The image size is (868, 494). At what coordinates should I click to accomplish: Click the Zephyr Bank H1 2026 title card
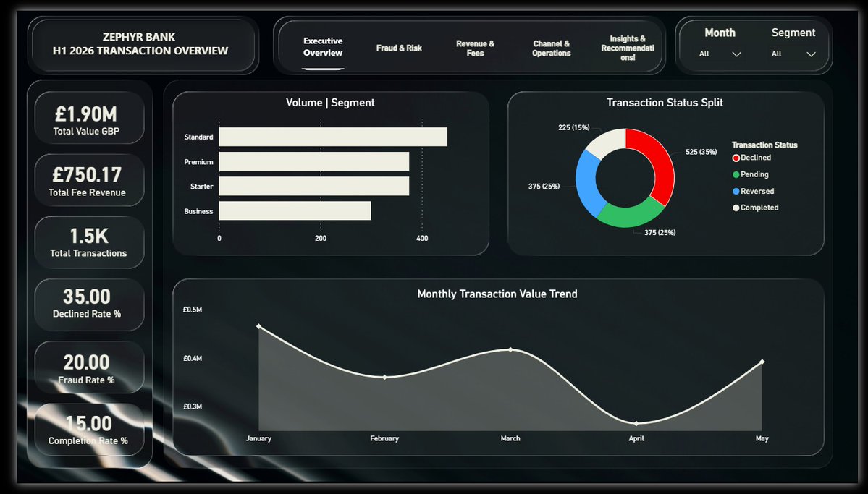(x=143, y=45)
